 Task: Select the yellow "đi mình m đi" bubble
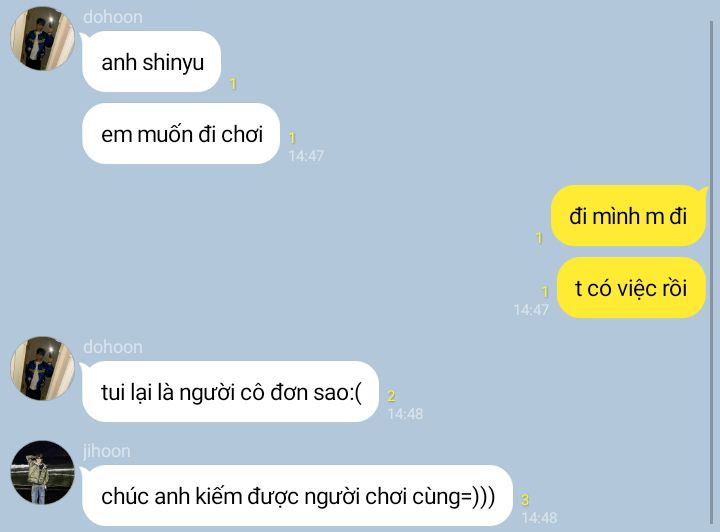point(628,216)
